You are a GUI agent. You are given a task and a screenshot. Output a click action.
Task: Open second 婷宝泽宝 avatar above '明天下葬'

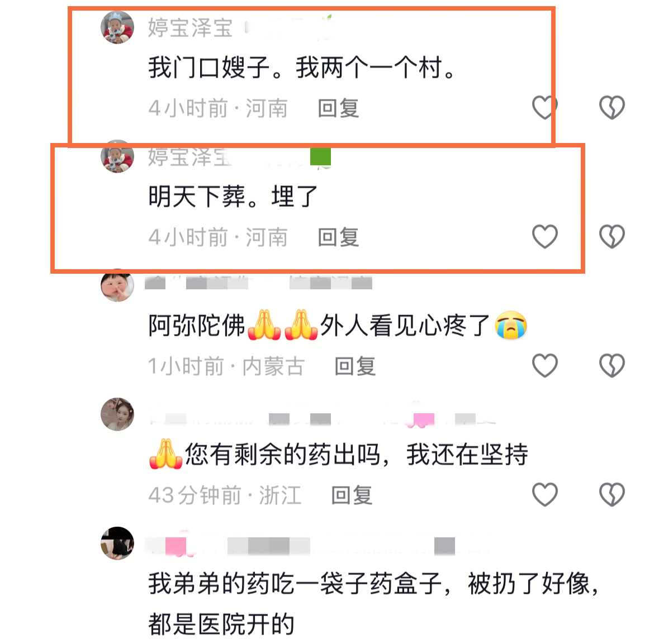[x=117, y=157]
